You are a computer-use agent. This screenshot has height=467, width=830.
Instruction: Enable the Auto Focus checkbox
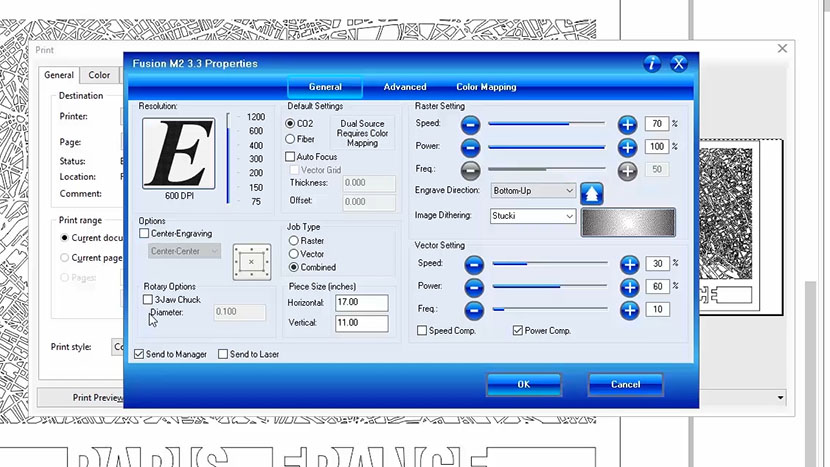pyautogui.click(x=291, y=157)
